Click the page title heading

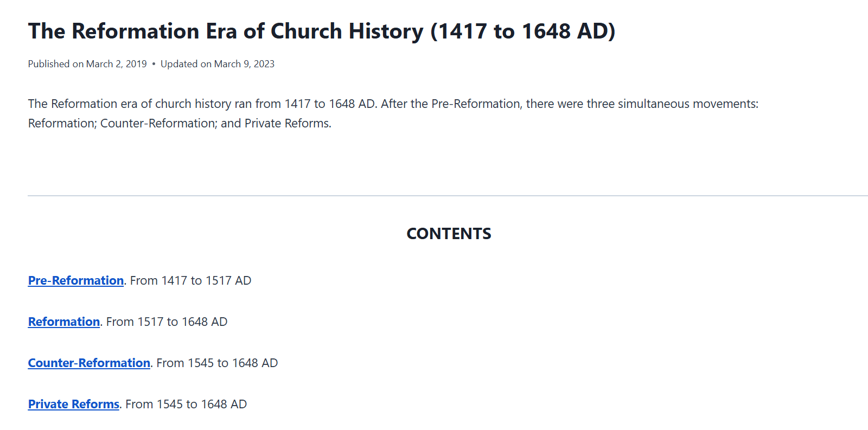click(x=322, y=31)
